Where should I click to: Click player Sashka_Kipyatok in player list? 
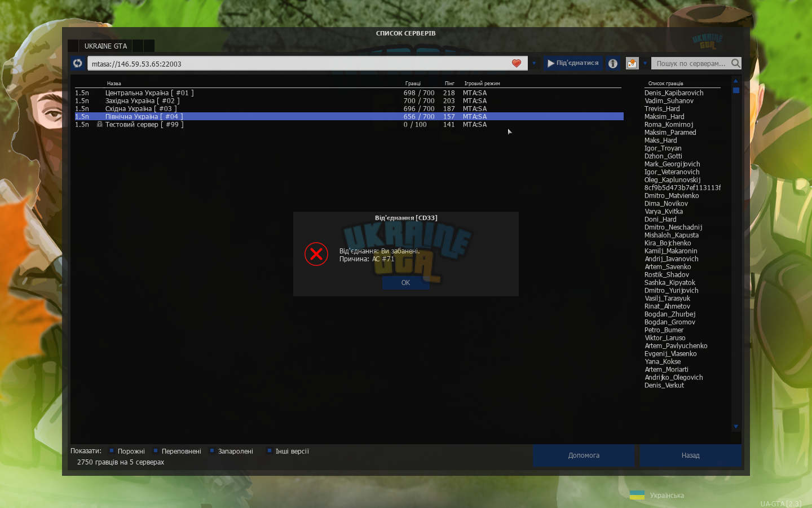tap(670, 282)
